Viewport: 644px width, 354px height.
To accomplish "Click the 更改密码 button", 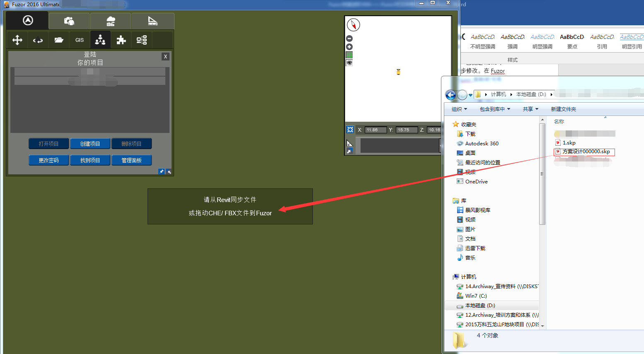I will click(48, 160).
